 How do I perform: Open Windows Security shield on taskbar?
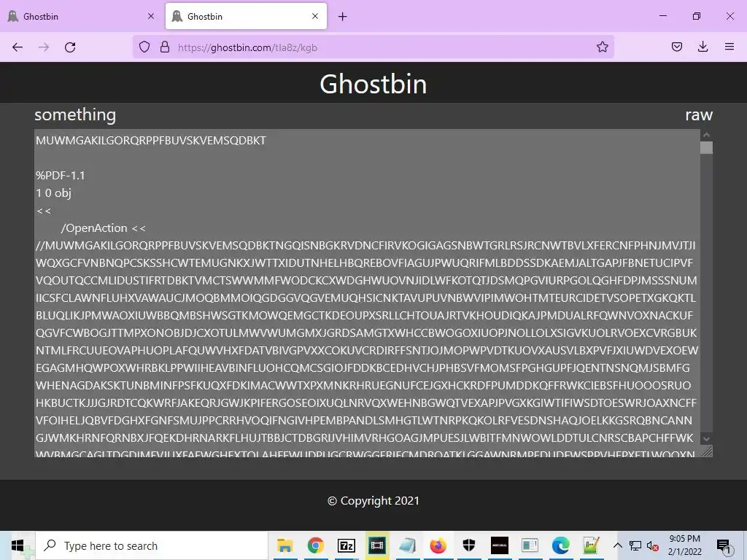[469, 545]
